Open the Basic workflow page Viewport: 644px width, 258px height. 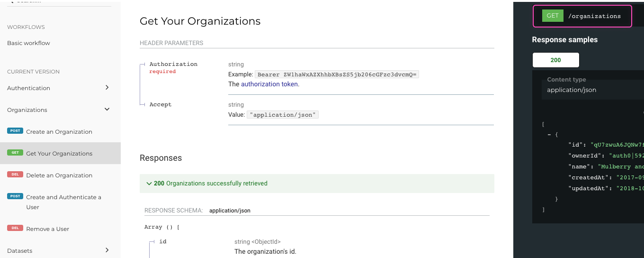coord(28,43)
